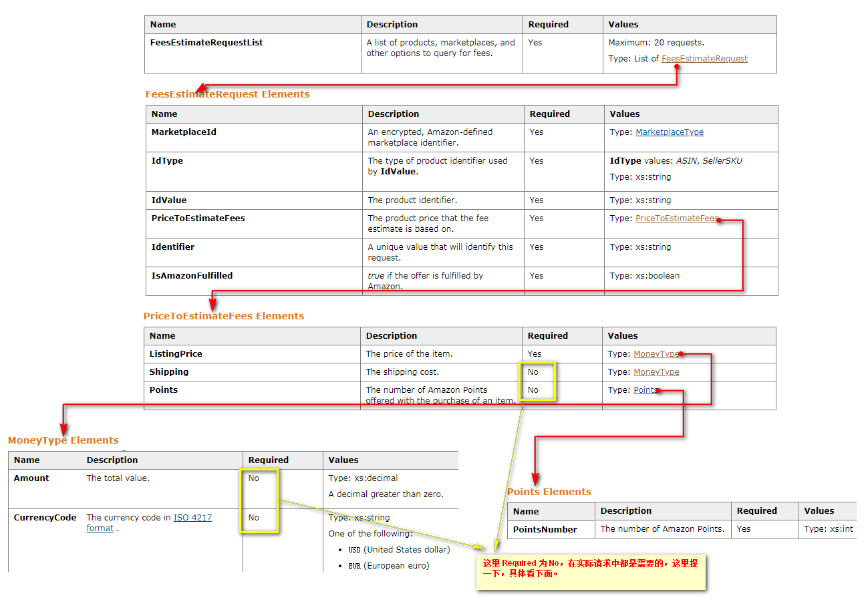Viewport: 866px width, 616px height.
Task: Click the Points Elements heading
Action: pos(549,492)
